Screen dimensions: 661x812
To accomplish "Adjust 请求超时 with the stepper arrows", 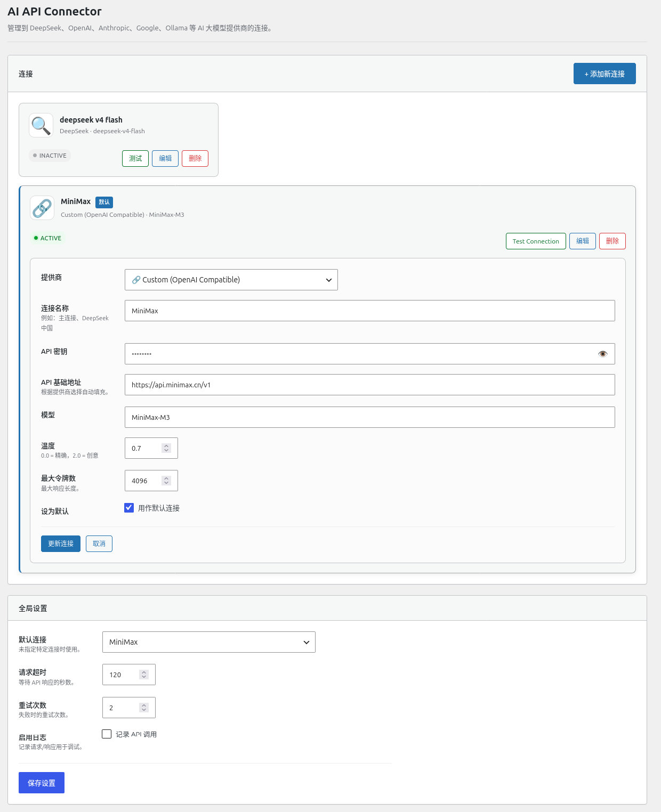I will (144, 675).
